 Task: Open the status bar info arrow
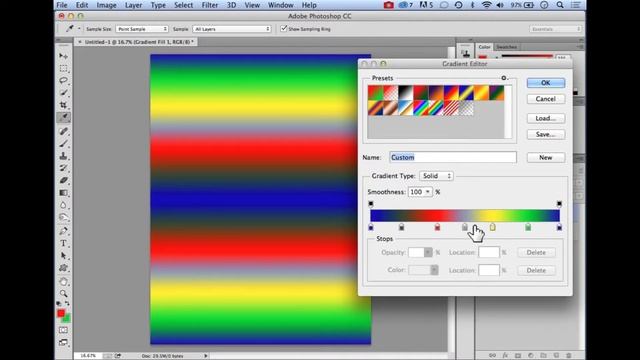point(206,356)
